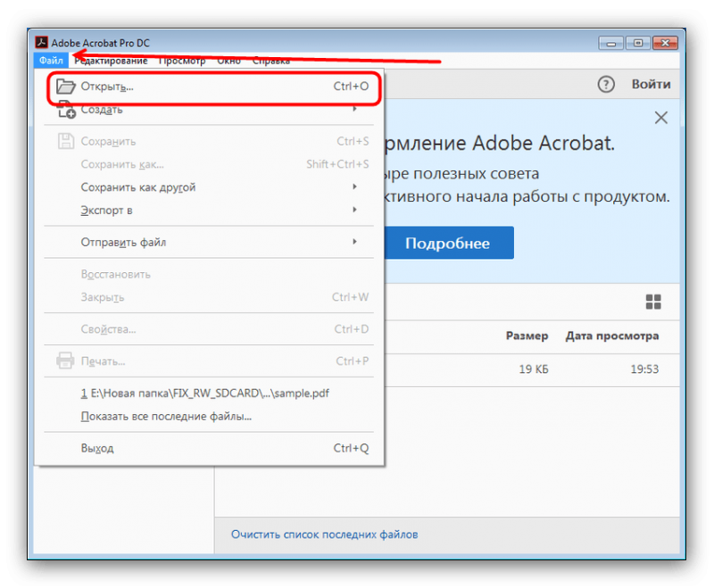Sort by the Размер column header

pyautogui.click(x=527, y=335)
